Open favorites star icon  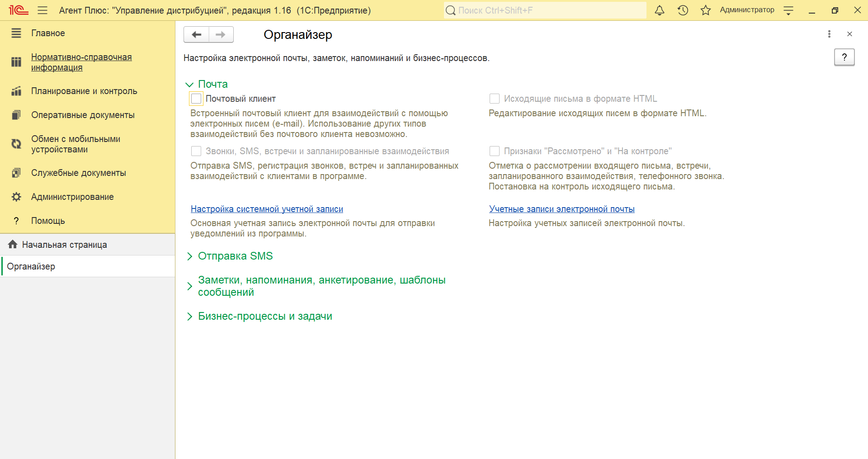point(706,10)
